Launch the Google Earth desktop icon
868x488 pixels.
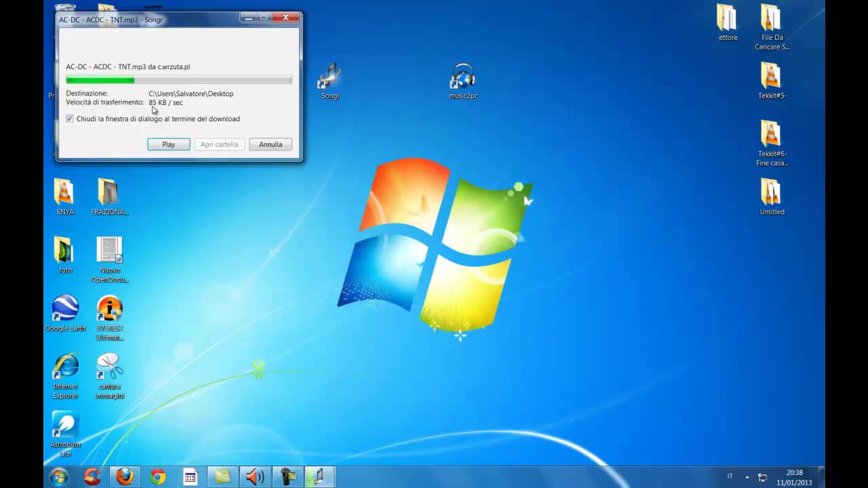pos(65,314)
